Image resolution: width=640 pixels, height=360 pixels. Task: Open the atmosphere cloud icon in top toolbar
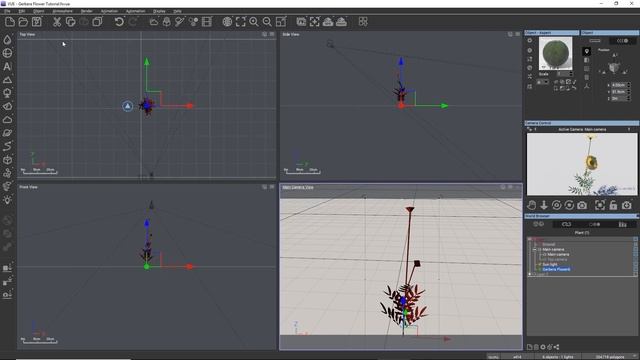tap(153, 22)
